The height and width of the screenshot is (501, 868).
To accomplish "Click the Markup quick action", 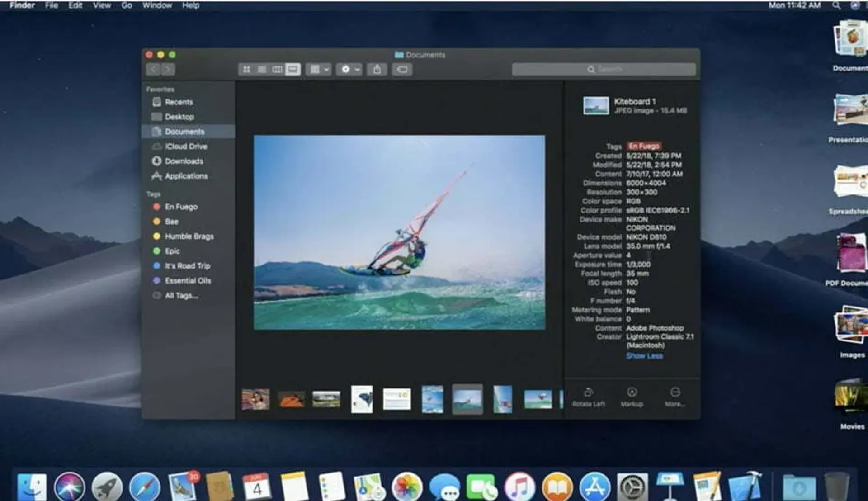I will [632, 397].
